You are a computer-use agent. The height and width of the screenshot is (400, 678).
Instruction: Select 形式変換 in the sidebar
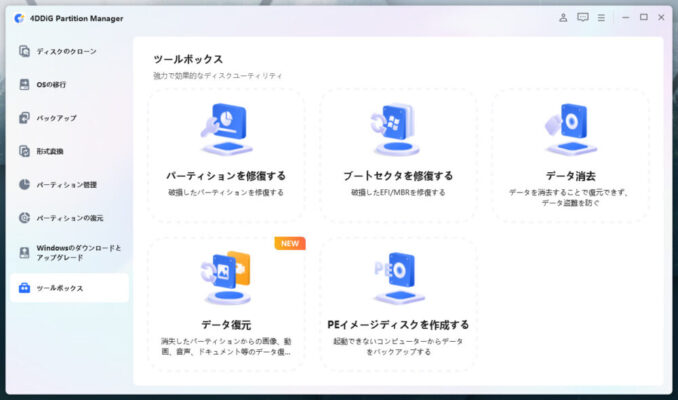[69, 151]
